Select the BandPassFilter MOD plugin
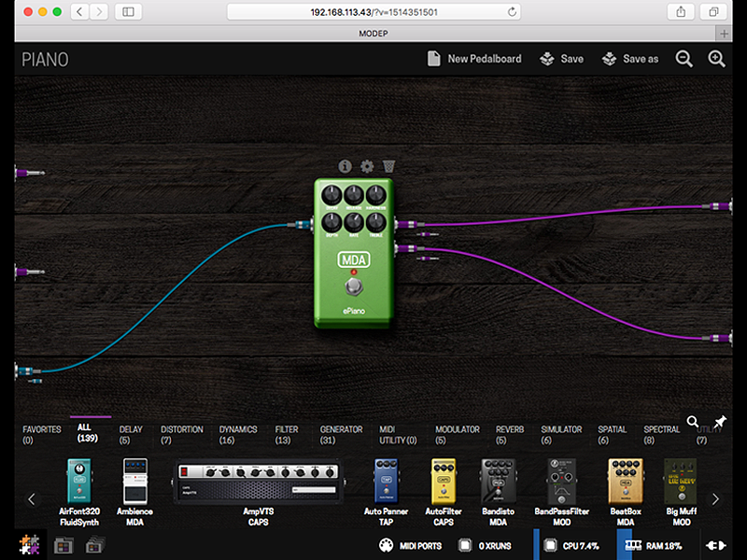This screenshot has height=560, width=747. (x=562, y=493)
